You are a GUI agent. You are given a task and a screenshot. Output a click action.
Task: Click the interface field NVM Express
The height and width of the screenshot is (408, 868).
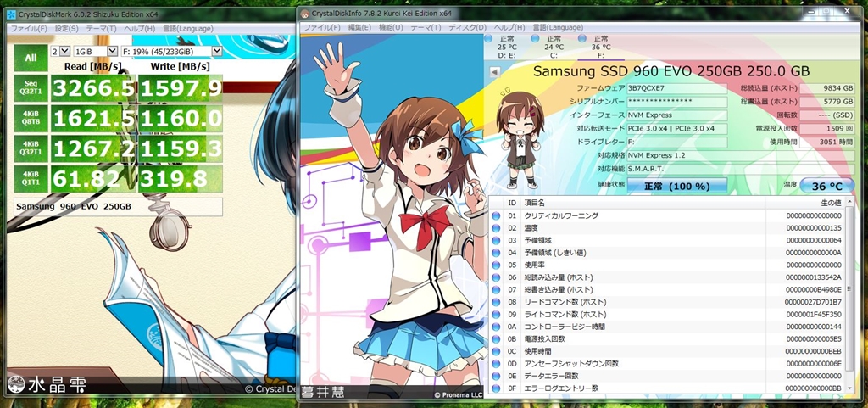coord(677,115)
